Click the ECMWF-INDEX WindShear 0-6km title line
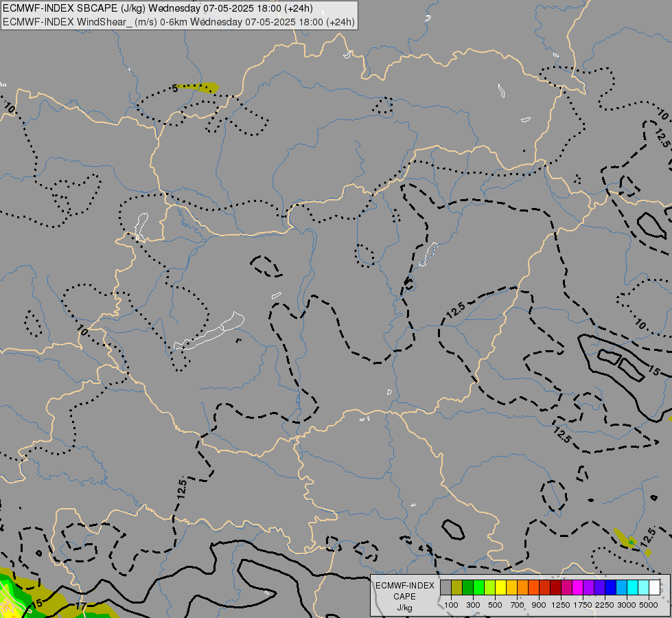 [178, 22]
